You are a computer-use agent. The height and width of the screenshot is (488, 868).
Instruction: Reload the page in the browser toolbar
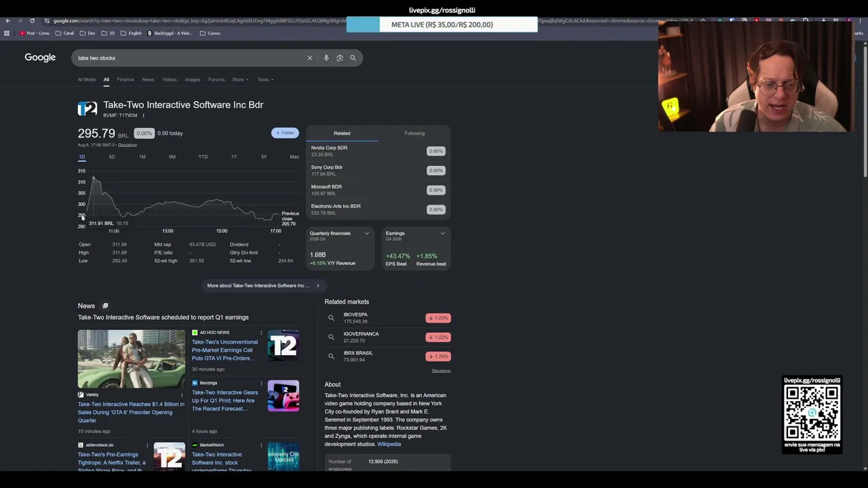(x=31, y=20)
